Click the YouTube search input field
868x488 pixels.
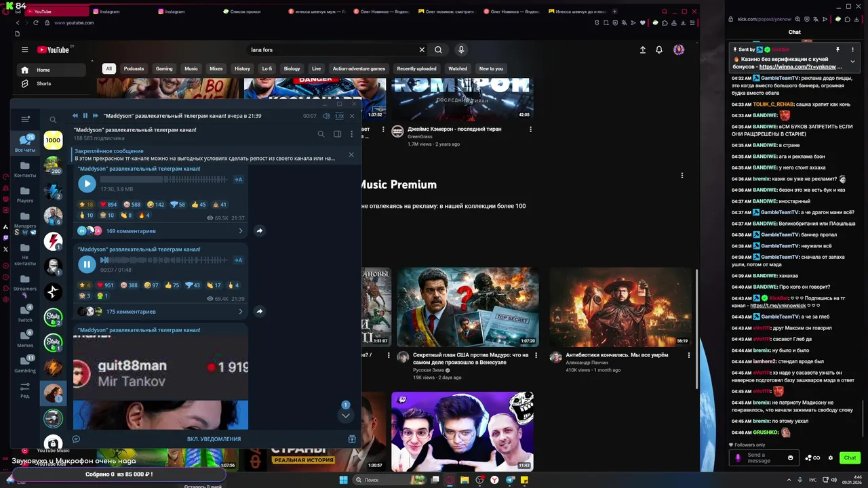tap(332, 49)
